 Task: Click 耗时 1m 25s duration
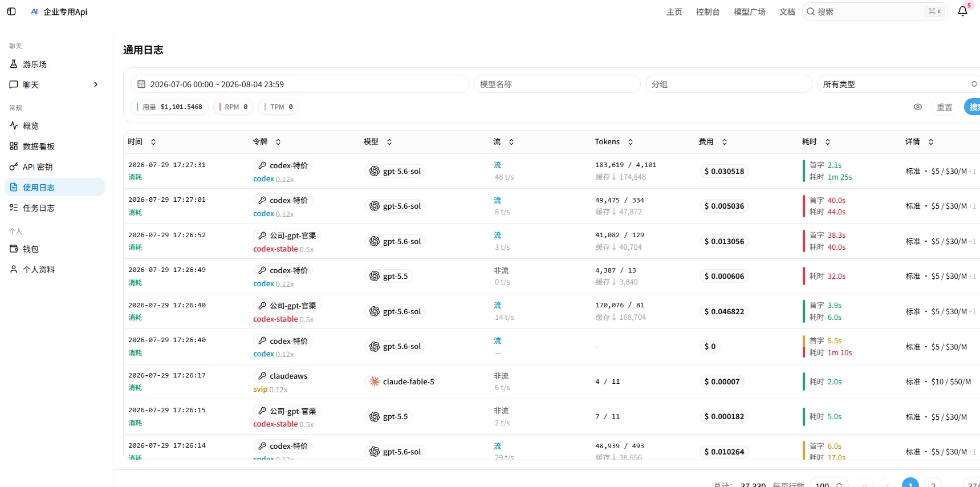831,177
